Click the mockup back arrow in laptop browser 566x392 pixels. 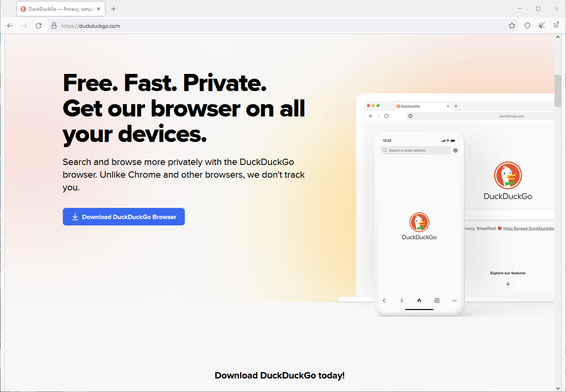[371, 116]
